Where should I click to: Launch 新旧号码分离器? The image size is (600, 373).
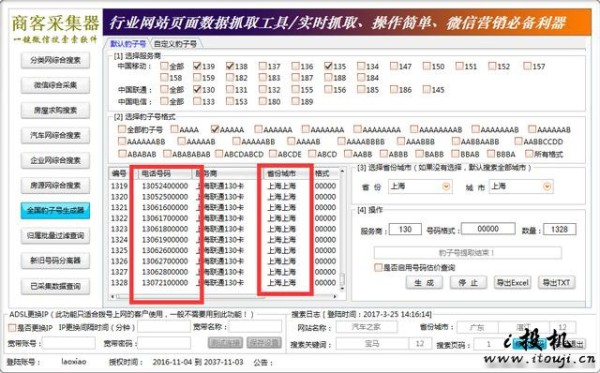(55, 261)
